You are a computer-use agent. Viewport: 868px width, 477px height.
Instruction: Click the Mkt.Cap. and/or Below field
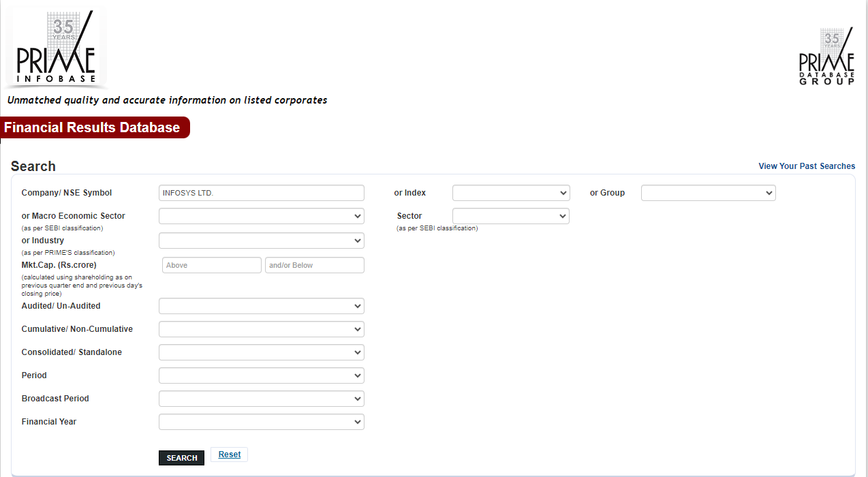pos(314,265)
